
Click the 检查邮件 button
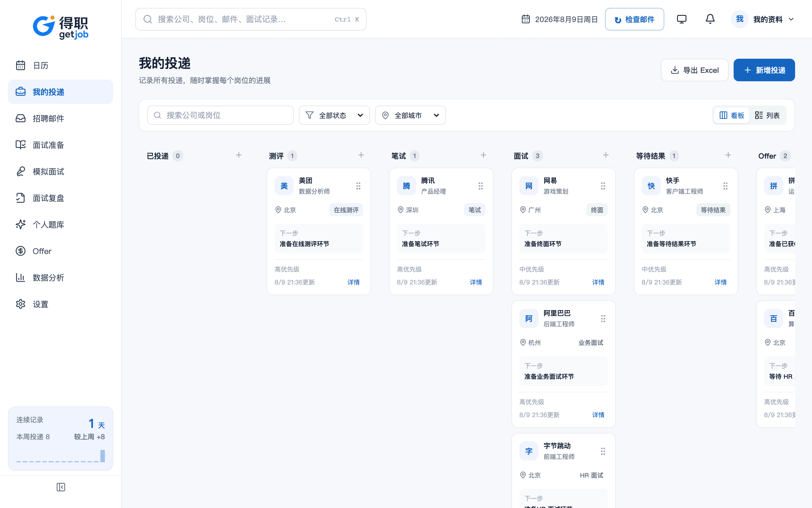(634, 19)
